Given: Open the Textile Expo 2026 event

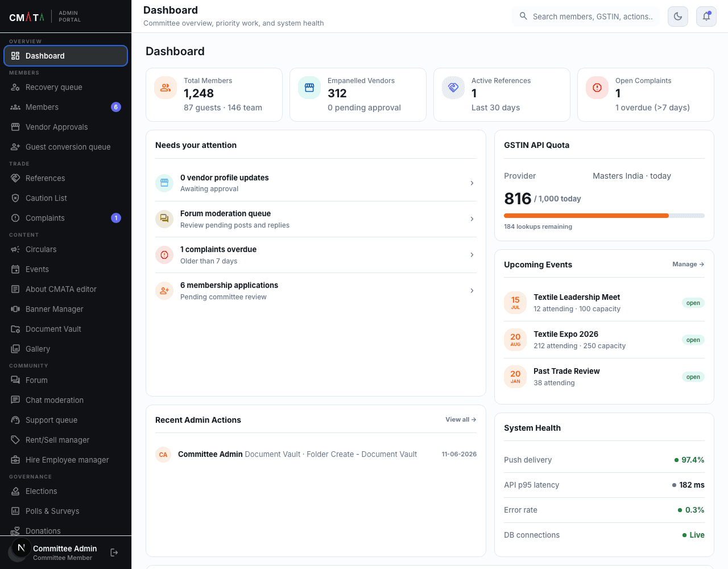Looking at the screenshot, I should click(x=604, y=340).
